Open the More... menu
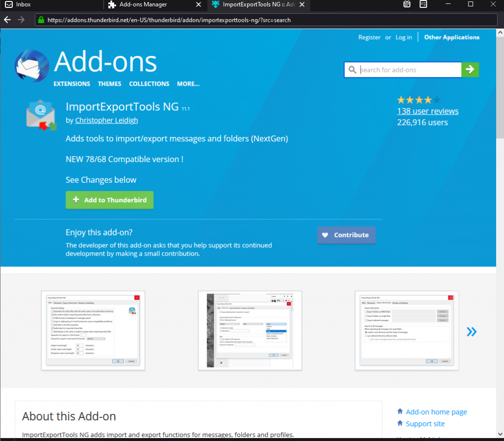Screen dimensions: 504x441 (x=189, y=84)
